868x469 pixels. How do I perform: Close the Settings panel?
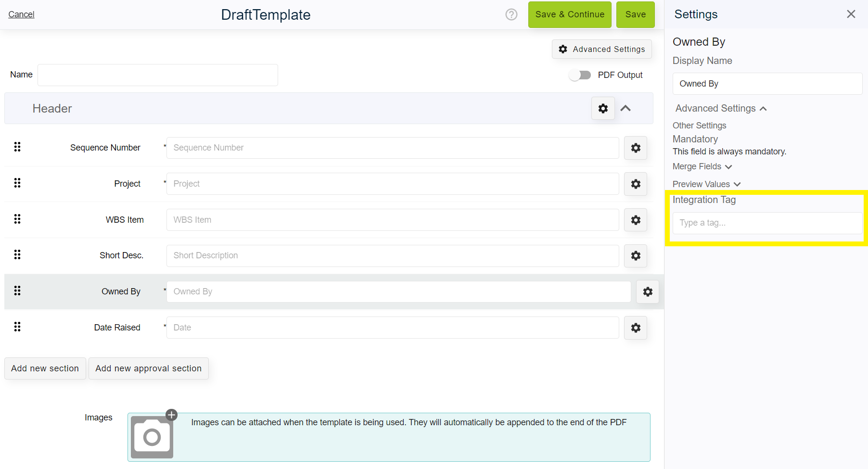click(851, 14)
